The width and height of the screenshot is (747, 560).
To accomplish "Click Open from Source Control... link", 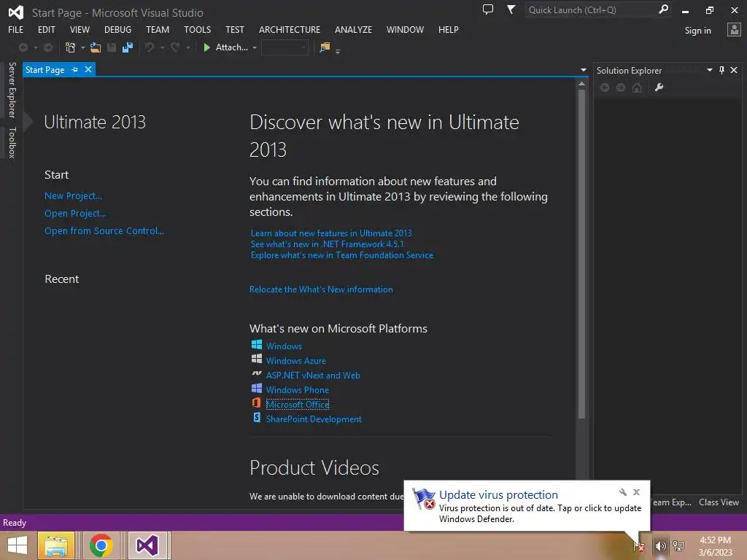I will (104, 231).
